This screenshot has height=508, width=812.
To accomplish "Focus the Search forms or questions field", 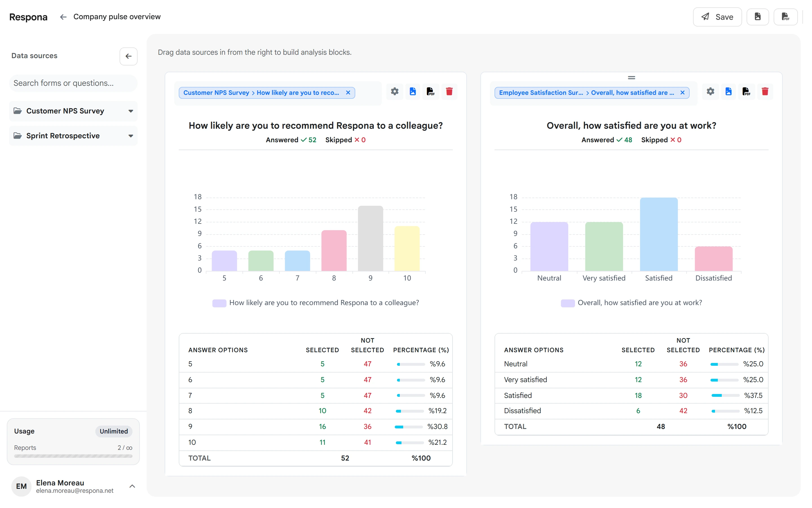I will (x=73, y=83).
